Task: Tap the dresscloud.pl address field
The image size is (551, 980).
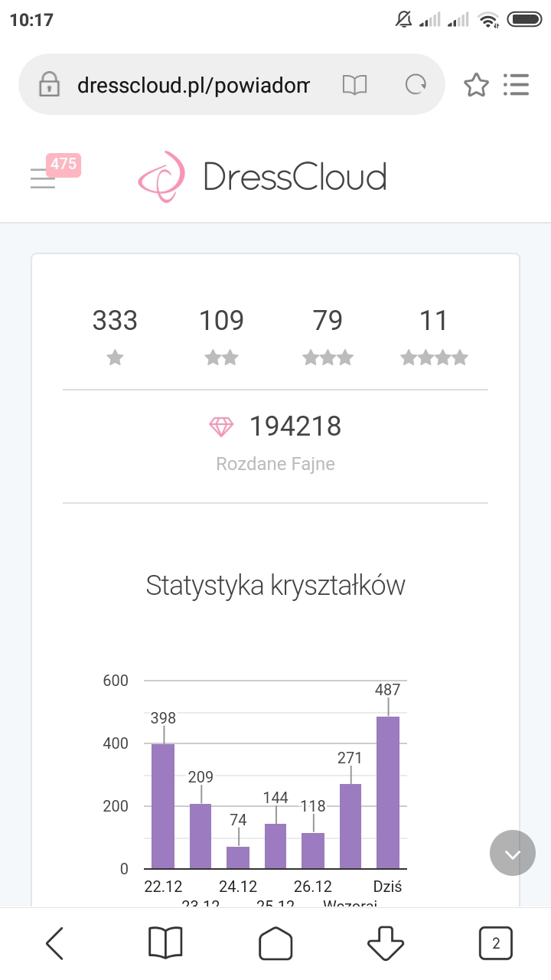Action: tap(193, 84)
